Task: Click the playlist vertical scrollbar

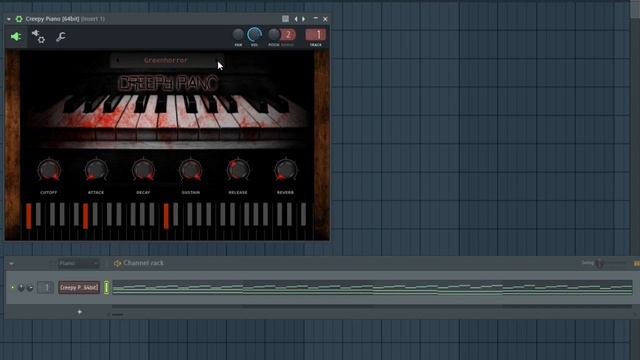Action: pyautogui.click(x=635, y=9)
